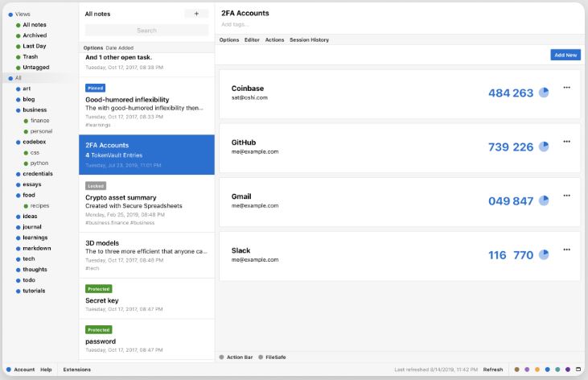Select the art tag
The width and height of the screenshot is (588, 380).
point(27,89)
